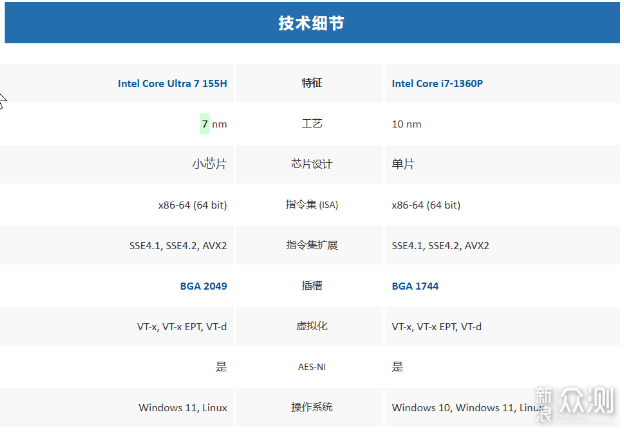
Task: Click the 指令集 (ISA) row label
Action: [312, 205]
